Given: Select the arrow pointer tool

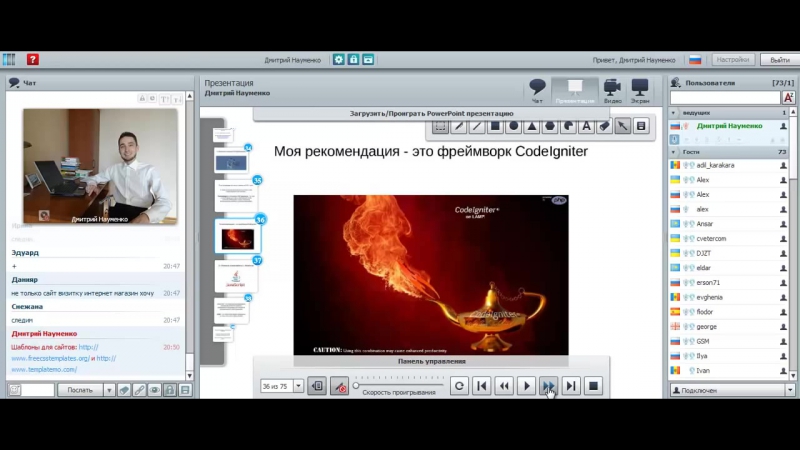Looking at the screenshot, I should [623, 126].
